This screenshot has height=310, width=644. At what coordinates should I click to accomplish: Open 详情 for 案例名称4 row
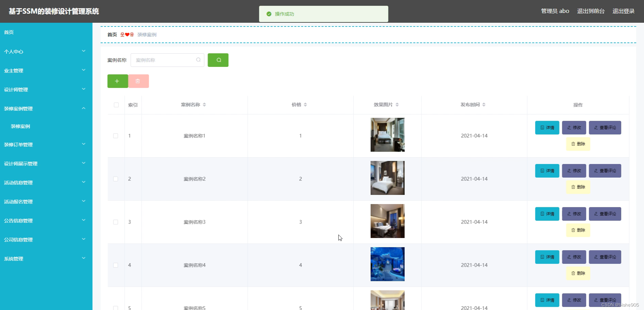click(547, 257)
